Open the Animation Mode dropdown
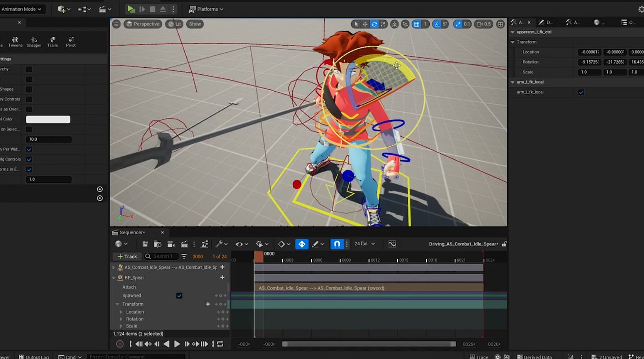 pyautogui.click(x=21, y=9)
